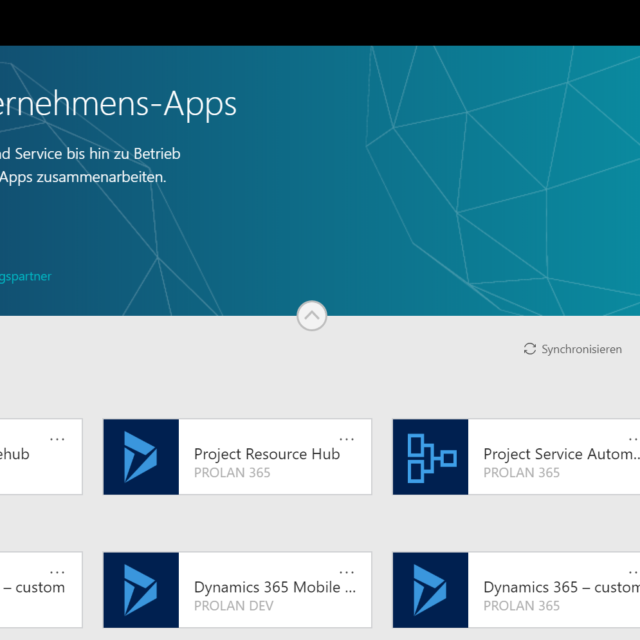This screenshot has width=640, height=640.
Task: Open Dynamics 365 – custom PROLAN 365 title
Action: pyautogui.click(x=562, y=587)
